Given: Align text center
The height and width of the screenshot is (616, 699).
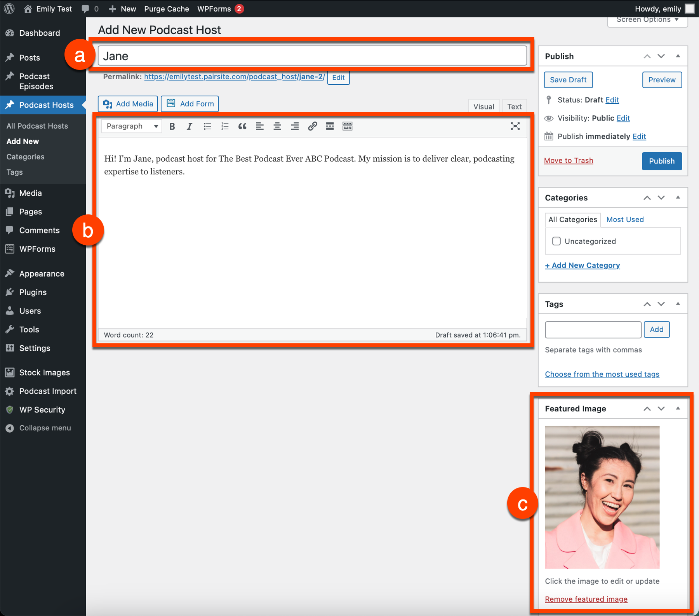Looking at the screenshot, I should (x=277, y=126).
